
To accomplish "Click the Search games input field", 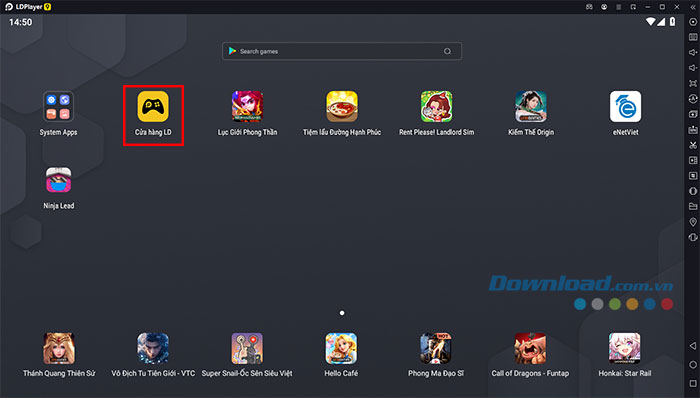I will point(342,51).
